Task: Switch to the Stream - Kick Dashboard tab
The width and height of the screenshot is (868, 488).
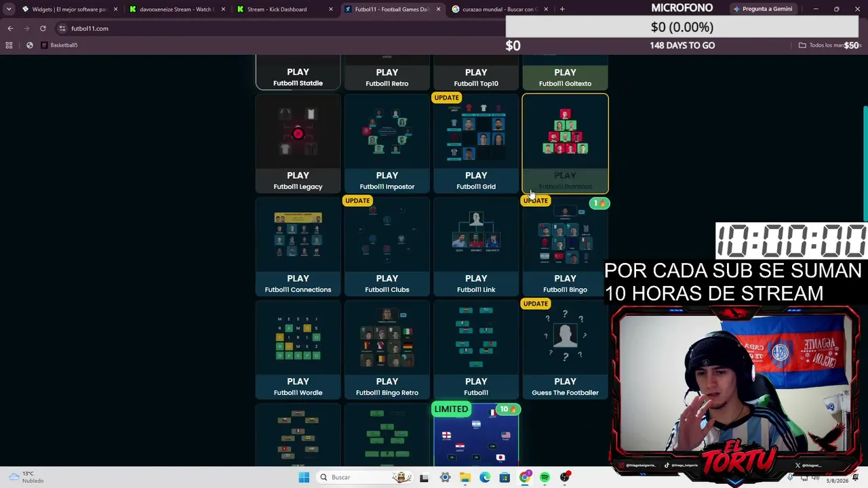Action: (284, 9)
